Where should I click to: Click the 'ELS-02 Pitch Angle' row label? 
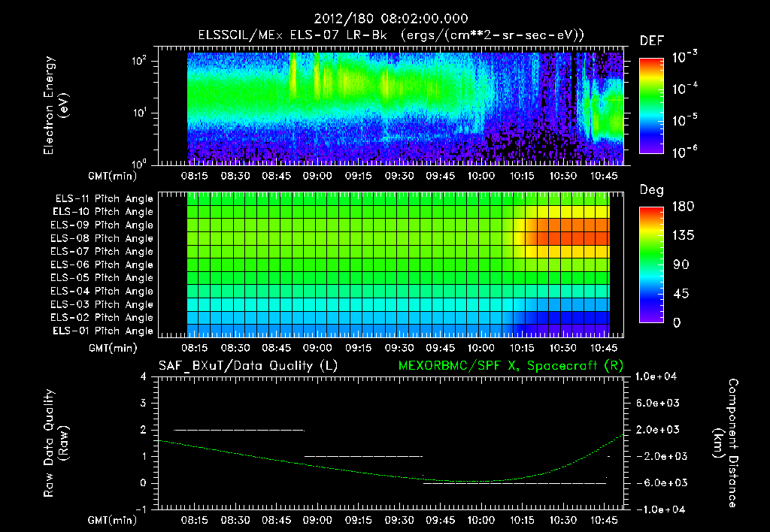(102, 318)
